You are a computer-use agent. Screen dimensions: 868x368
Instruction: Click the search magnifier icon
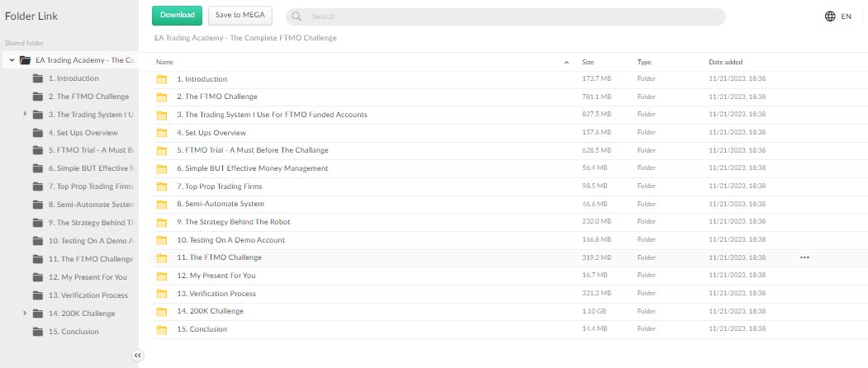pos(296,17)
